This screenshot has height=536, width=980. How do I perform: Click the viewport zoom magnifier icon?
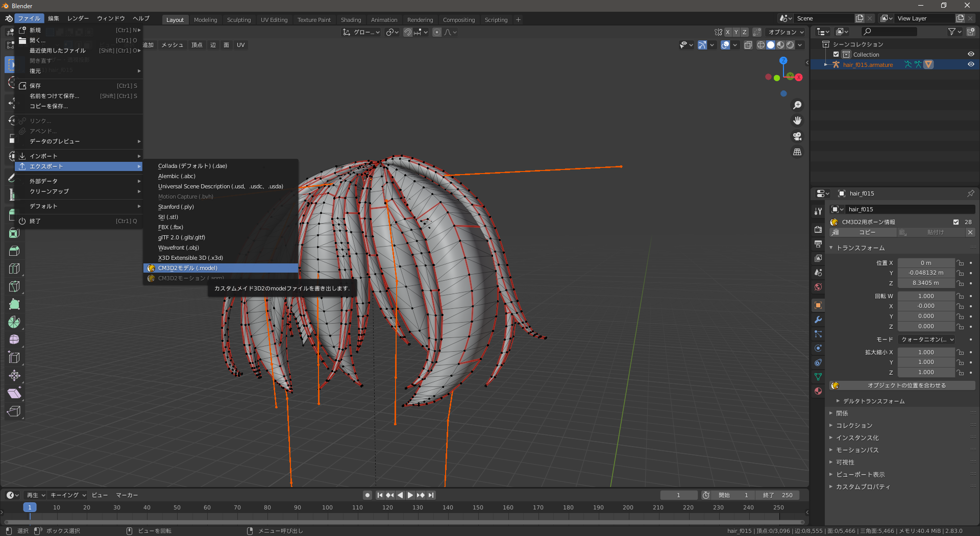coord(797,105)
